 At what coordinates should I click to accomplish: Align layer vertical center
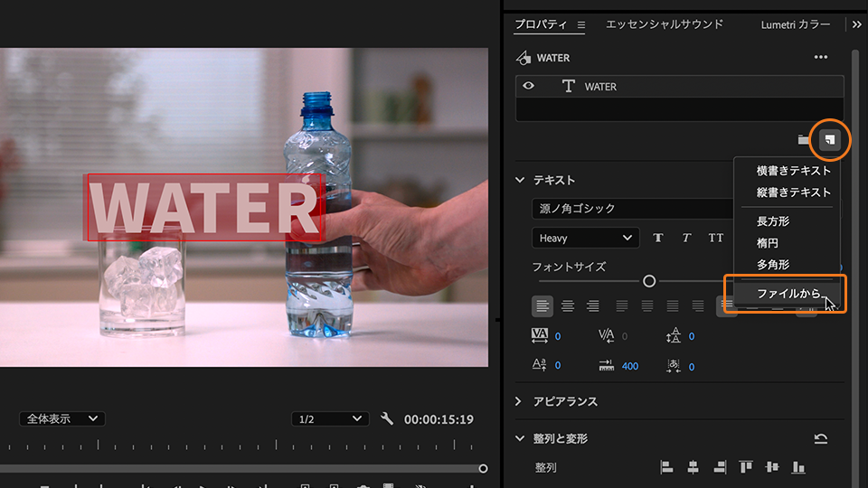772,467
